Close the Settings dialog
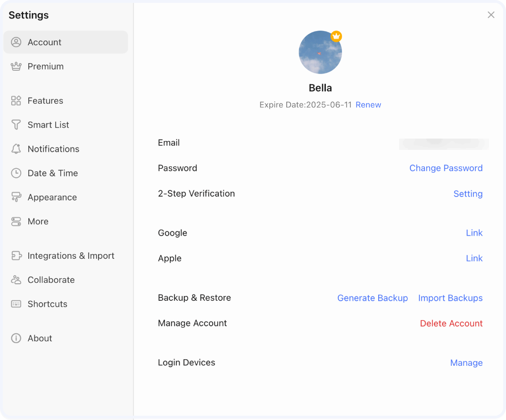 491,15
